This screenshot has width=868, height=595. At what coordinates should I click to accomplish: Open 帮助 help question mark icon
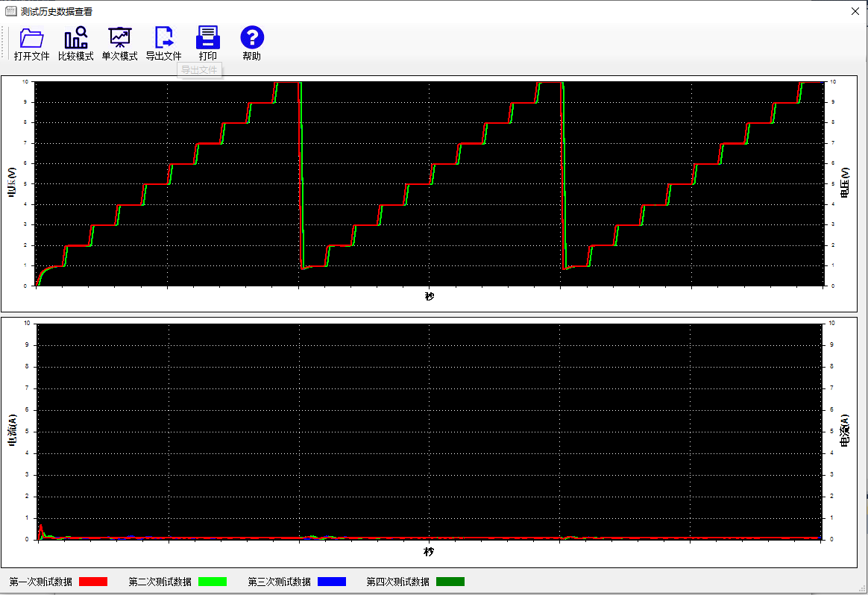(252, 38)
